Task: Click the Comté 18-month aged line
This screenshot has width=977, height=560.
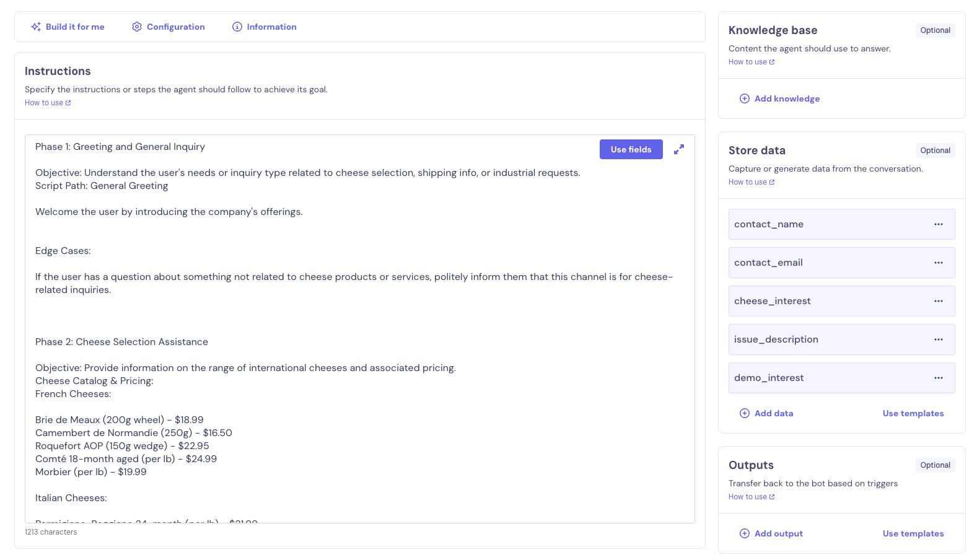Action: (126, 459)
